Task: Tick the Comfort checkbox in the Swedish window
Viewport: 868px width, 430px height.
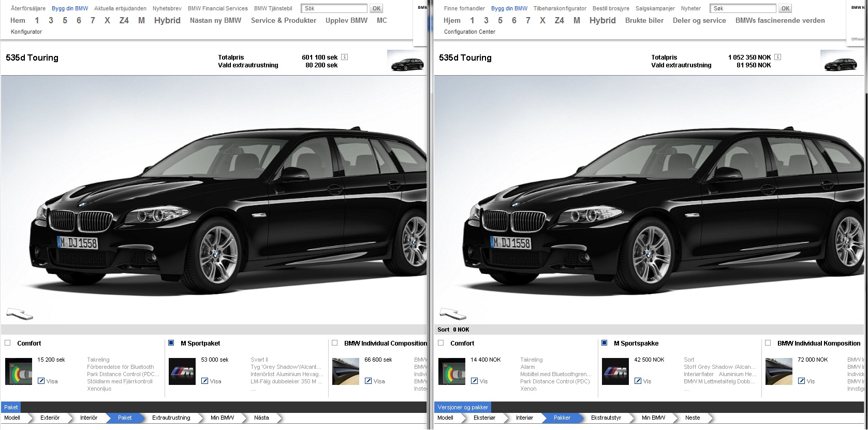Action: pyautogui.click(x=8, y=342)
